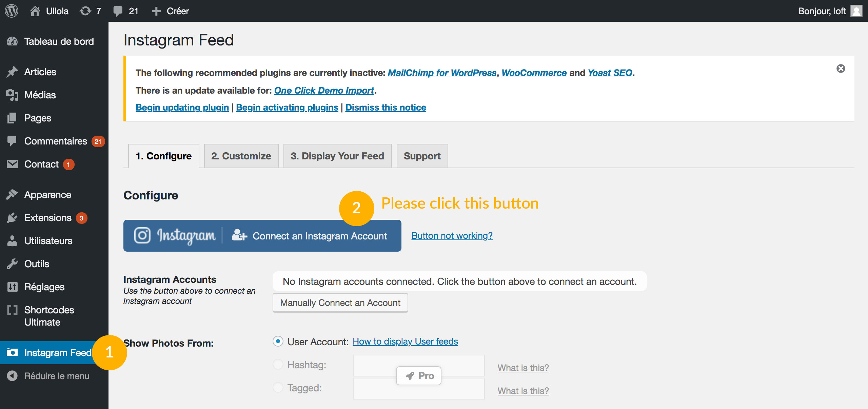Open Médias from the sidebar
Image resolution: width=868 pixels, height=409 pixels.
(x=40, y=95)
